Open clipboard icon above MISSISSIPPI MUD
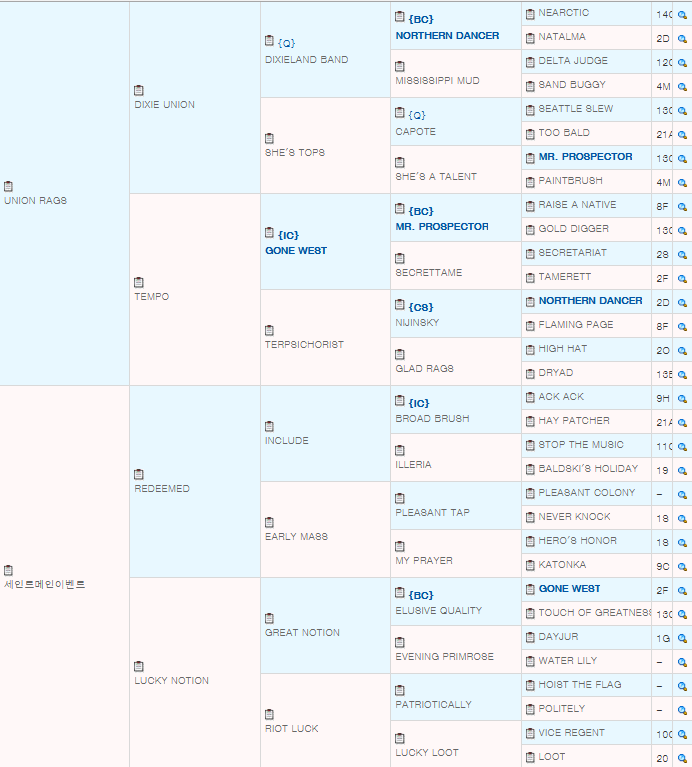Image resolution: width=692 pixels, height=767 pixels. coord(400,66)
